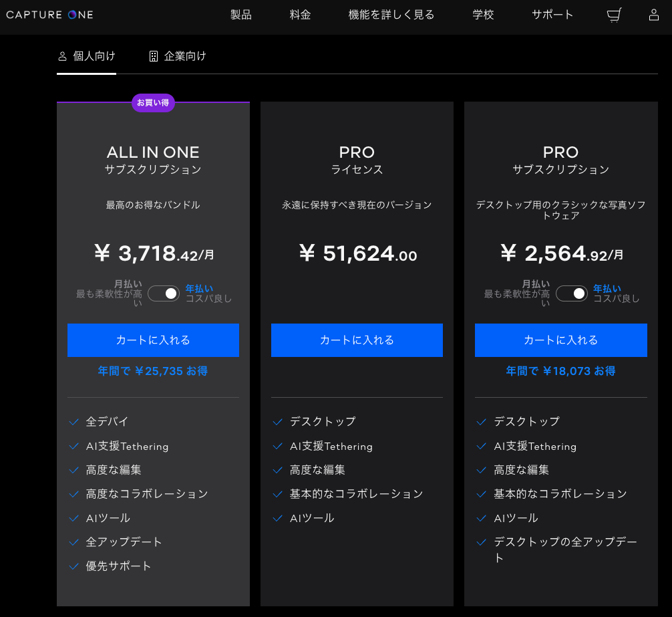
Task: Add ALL IN ONE to cart
Action: tap(153, 340)
